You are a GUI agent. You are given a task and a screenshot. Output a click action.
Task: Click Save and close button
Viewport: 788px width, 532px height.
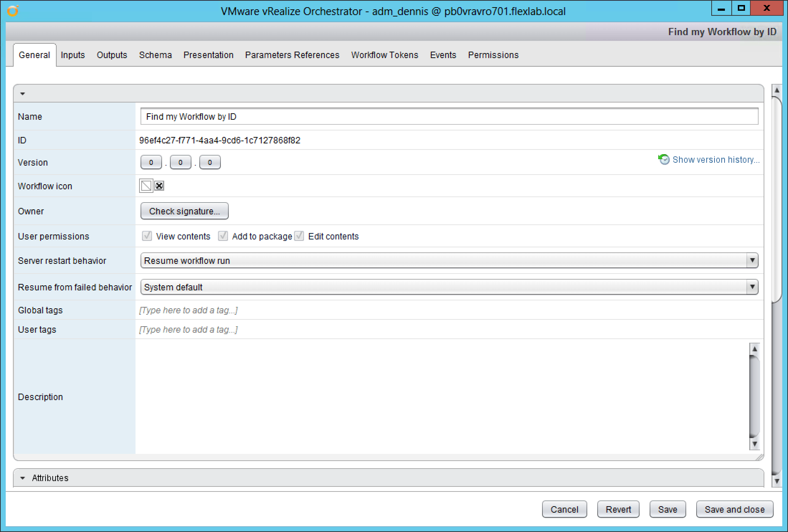click(734, 509)
